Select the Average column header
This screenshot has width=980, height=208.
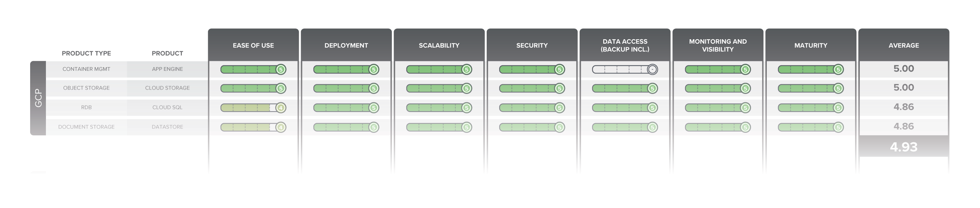pyautogui.click(x=904, y=45)
